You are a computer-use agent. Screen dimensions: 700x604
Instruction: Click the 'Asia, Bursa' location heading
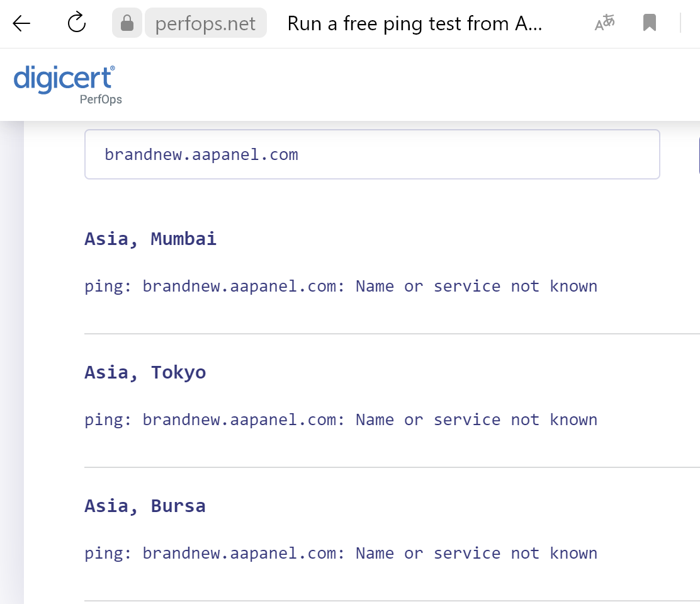[x=145, y=506]
